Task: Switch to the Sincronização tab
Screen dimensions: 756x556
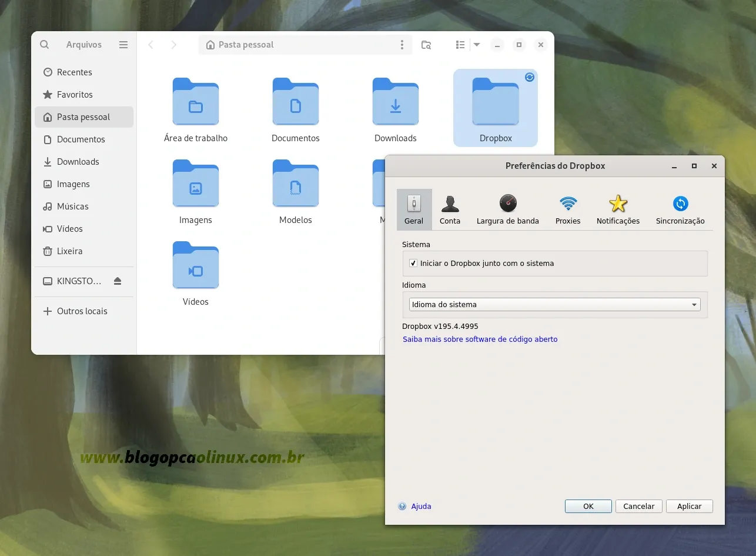Action: coord(680,209)
